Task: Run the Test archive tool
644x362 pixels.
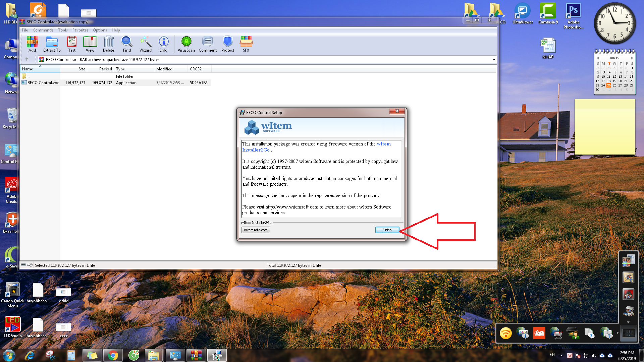Action: (72, 44)
